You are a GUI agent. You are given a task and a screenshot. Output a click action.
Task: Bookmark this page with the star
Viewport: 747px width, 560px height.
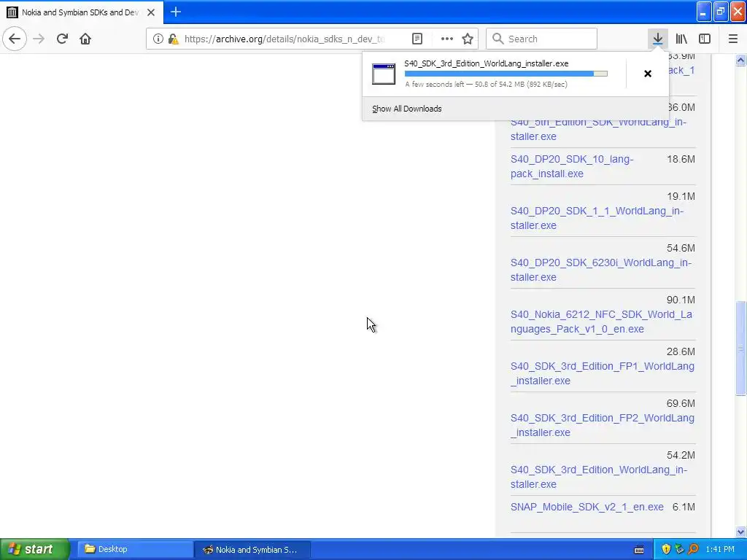point(468,39)
